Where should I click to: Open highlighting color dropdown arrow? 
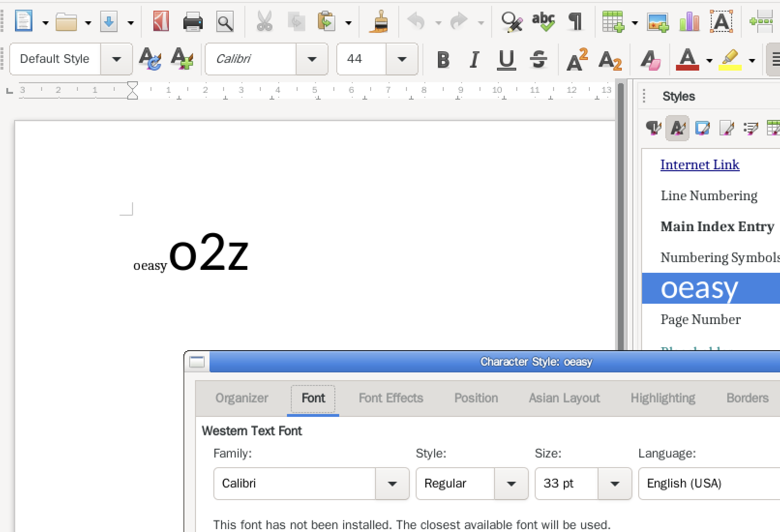751,60
